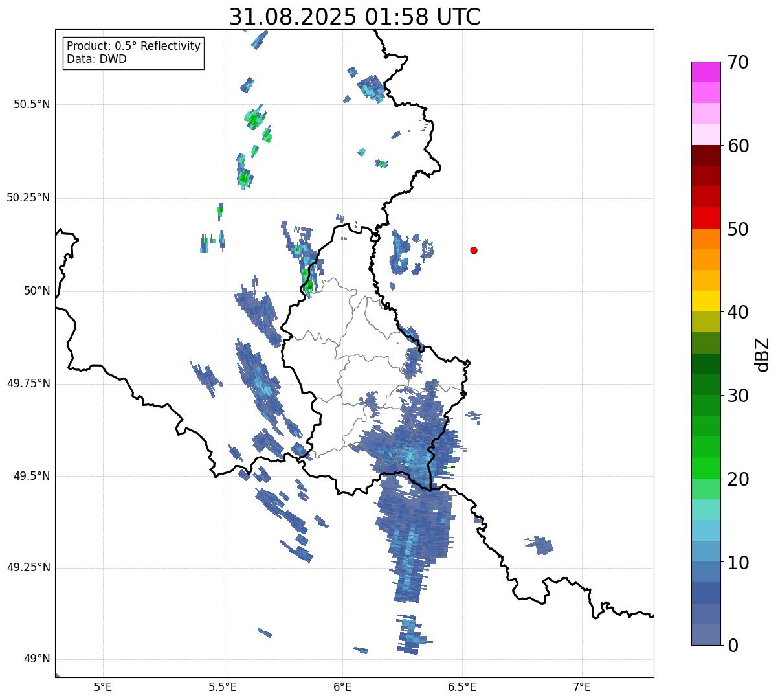778x700 pixels.
Task: Click the latitude label "50.5°N"
Action: 32,104
